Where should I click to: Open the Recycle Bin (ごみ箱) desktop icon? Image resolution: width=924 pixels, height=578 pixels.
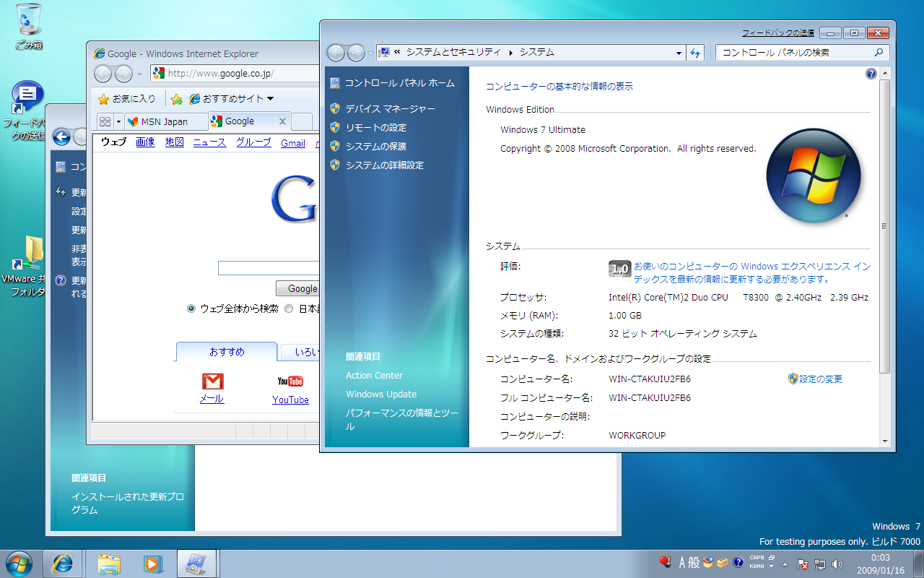[28, 27]
